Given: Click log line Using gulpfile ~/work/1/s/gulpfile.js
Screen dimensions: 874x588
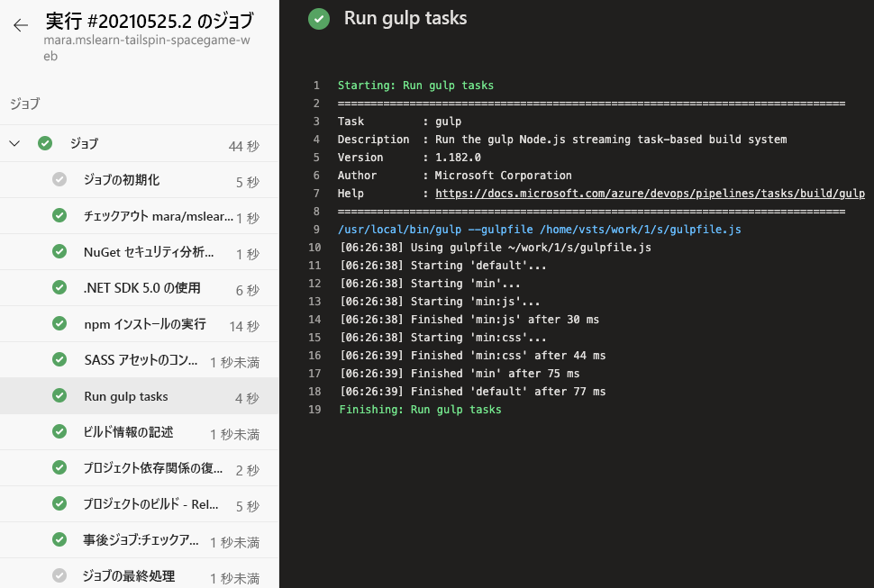Looking at the screenshot, I should (x=495, y=248).
